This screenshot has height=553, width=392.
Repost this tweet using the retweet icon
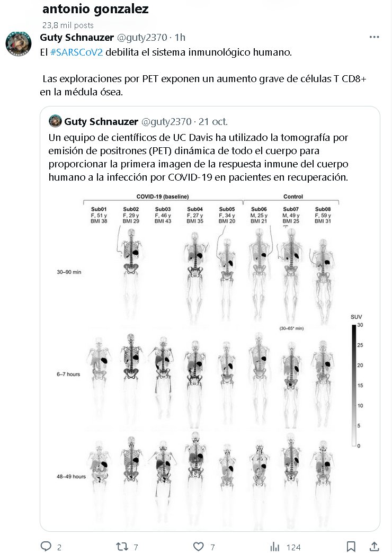click(122, 546)
